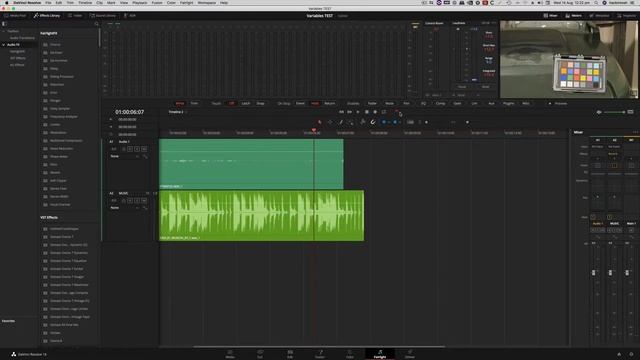The width and height of the screenshot is (640, 360).
Task: Open the Fusion page
Action: click(320, 354)
